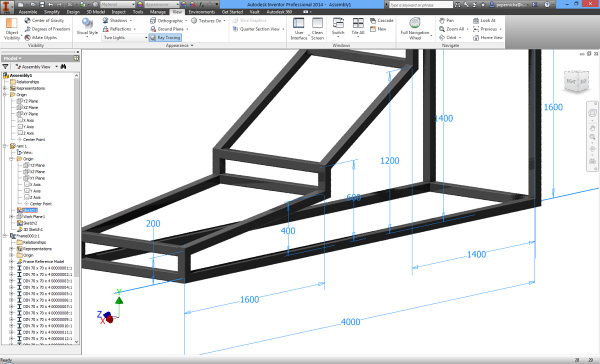
Task: Click the search keyword input field
Action: [421, 5]
